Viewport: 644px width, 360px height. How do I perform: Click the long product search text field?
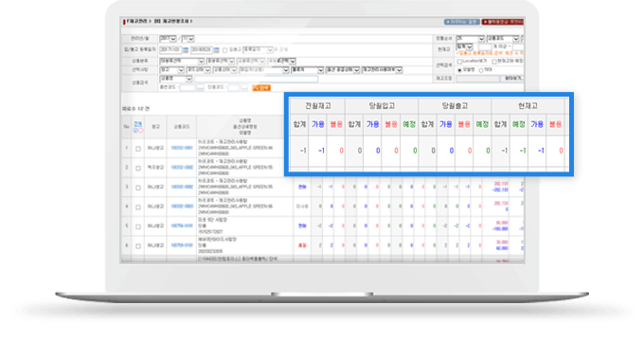pos(256,79)
